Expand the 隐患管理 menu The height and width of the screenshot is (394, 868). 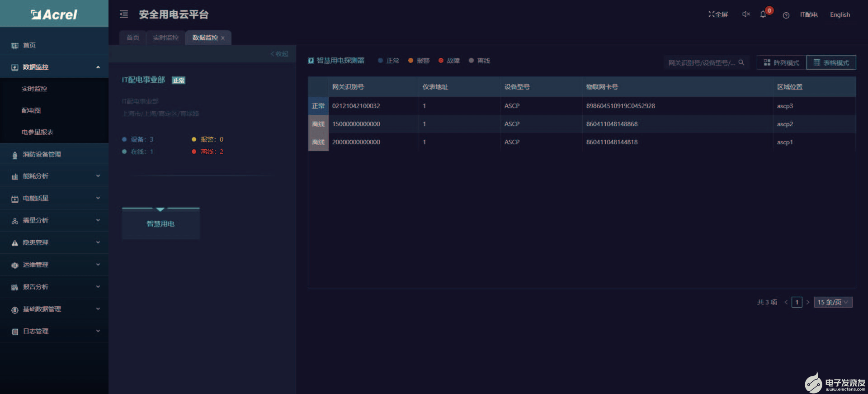pos(98,242)
